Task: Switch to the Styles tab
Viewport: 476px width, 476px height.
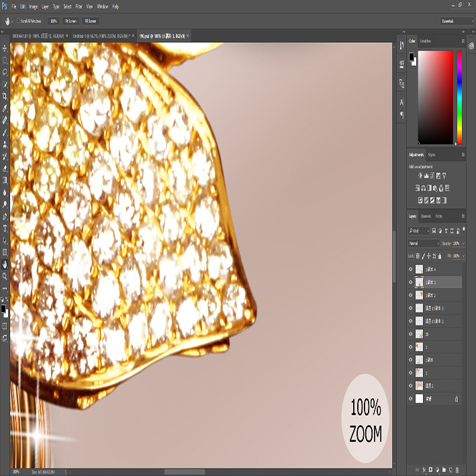Action: coord(432,154)
